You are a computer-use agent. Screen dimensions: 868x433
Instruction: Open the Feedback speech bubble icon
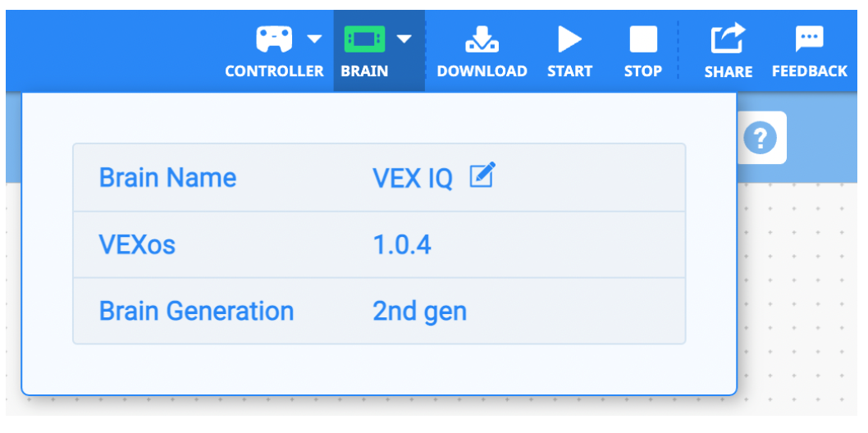point(809,39)
